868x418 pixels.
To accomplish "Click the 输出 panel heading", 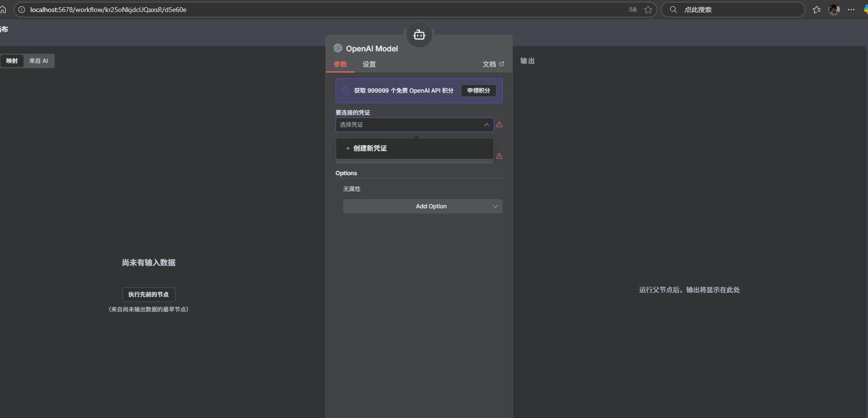I will coord(528,61).
